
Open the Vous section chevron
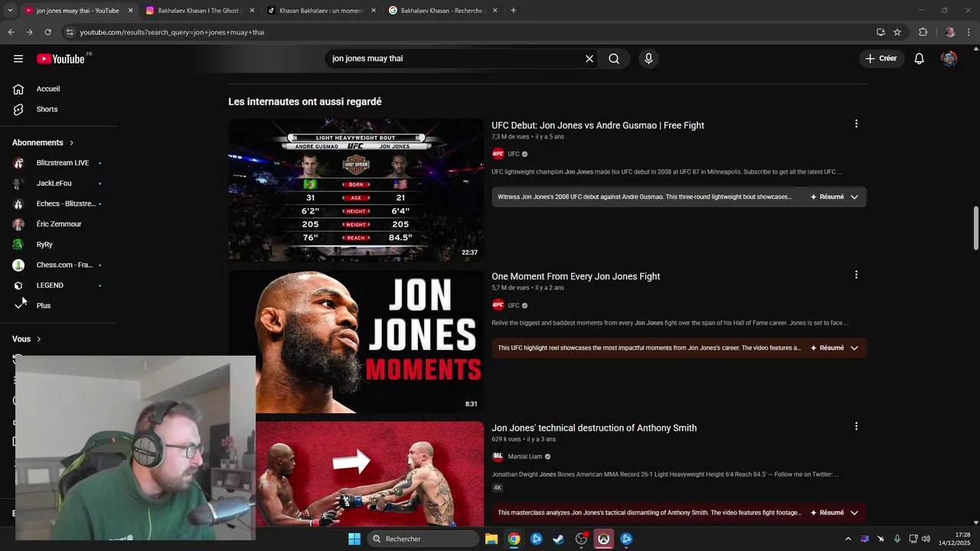(39, 339)
